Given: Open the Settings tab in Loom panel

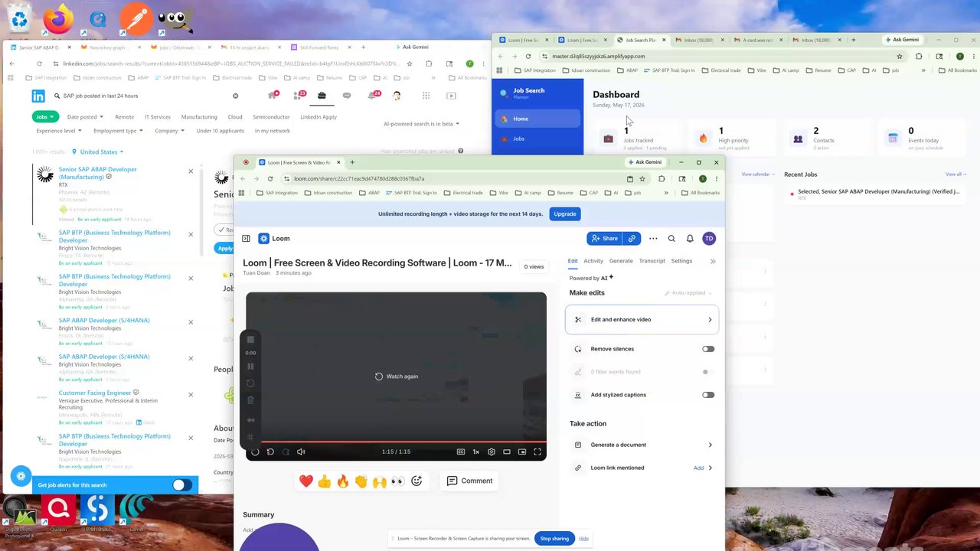Looking at the screenshot, I should [x=681, y=261].
